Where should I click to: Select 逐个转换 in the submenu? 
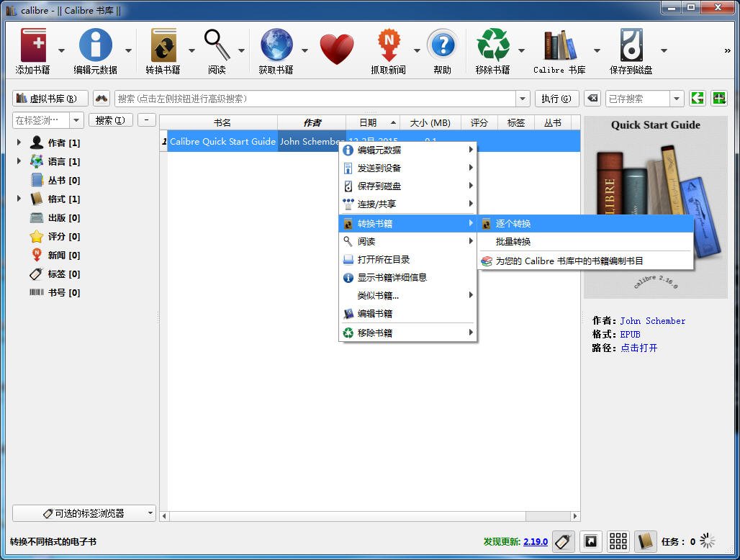click(513, 224)
